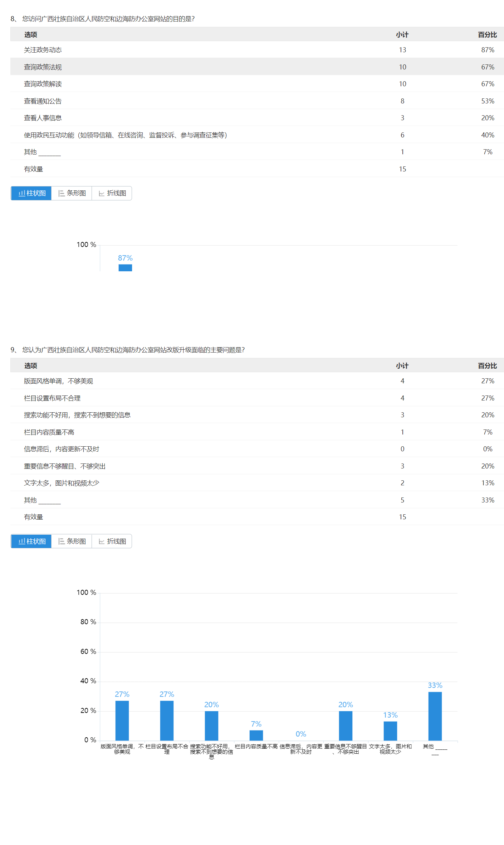Click the 栏目设置布局不合理 x-axis label in chart
504x845 pixels.
(167, 749)
